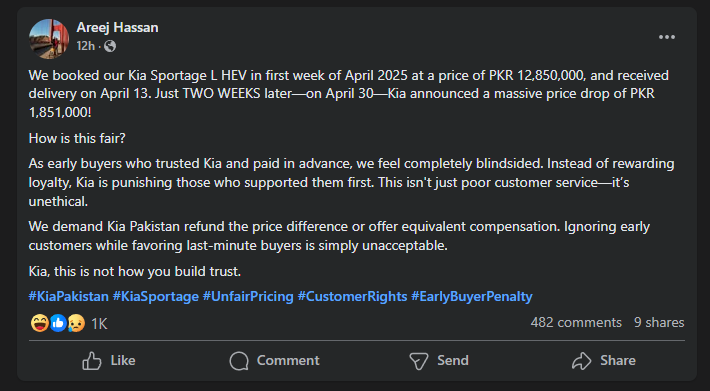This screenshot has width=710, height=391.
Task: Share the post using Share arrow
Action: click(x=604, y=361)
